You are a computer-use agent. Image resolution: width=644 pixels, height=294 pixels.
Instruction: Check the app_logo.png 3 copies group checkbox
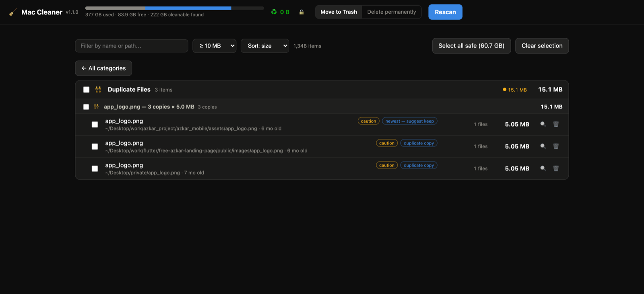(86, 107)
